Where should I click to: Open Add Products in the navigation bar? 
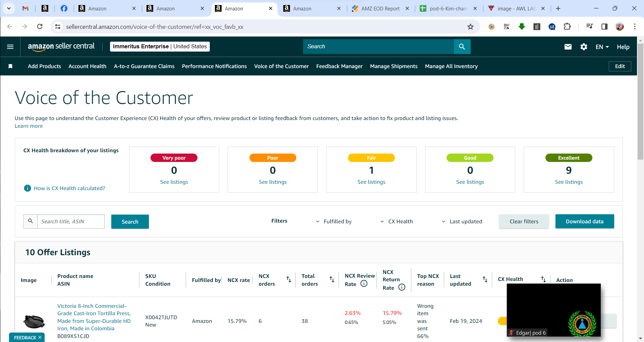pyautogui.click(x=45, y=66)
